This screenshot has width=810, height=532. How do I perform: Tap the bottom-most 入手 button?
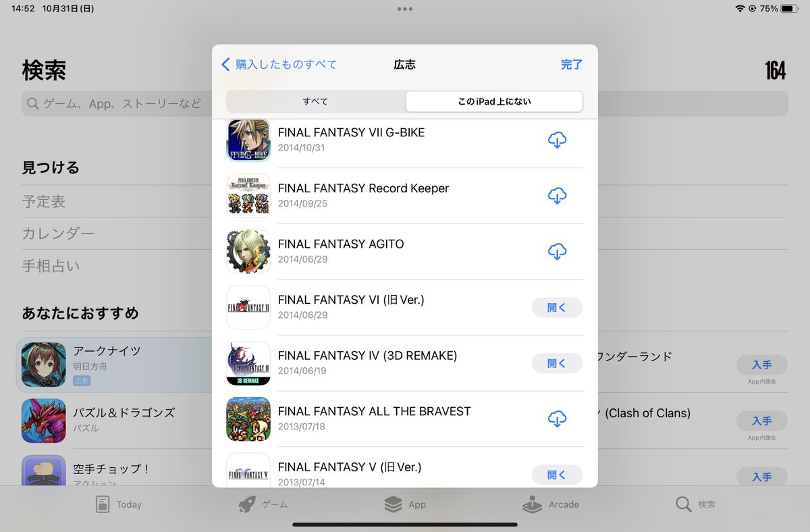[761, 476]
